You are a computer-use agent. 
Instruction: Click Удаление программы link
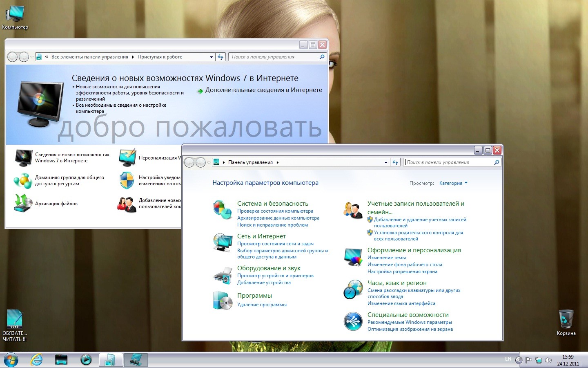[262, 305]
